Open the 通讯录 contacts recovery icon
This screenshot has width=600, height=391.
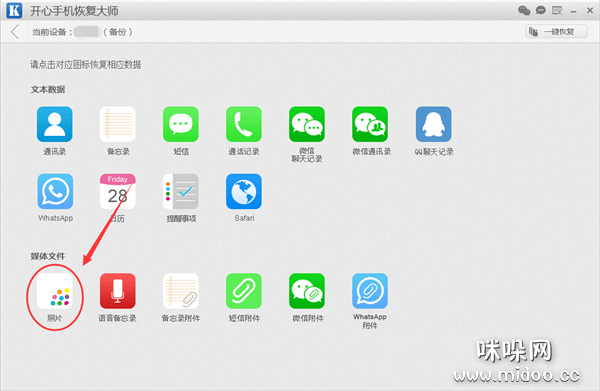(x=55, y=124)
